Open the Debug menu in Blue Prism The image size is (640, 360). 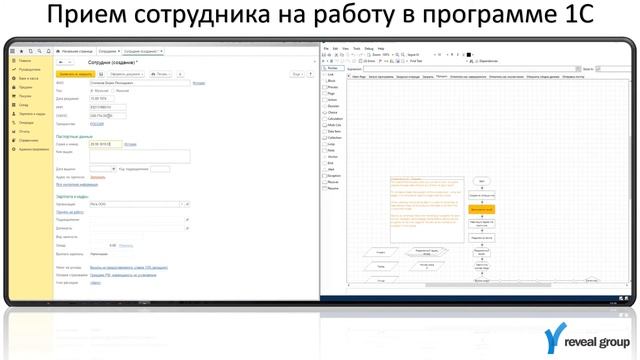(x=369, y=49)
